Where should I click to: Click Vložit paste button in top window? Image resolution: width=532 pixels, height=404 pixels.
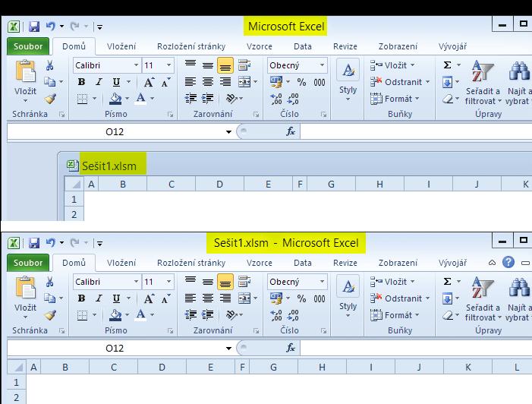click(x=26, y=81)
